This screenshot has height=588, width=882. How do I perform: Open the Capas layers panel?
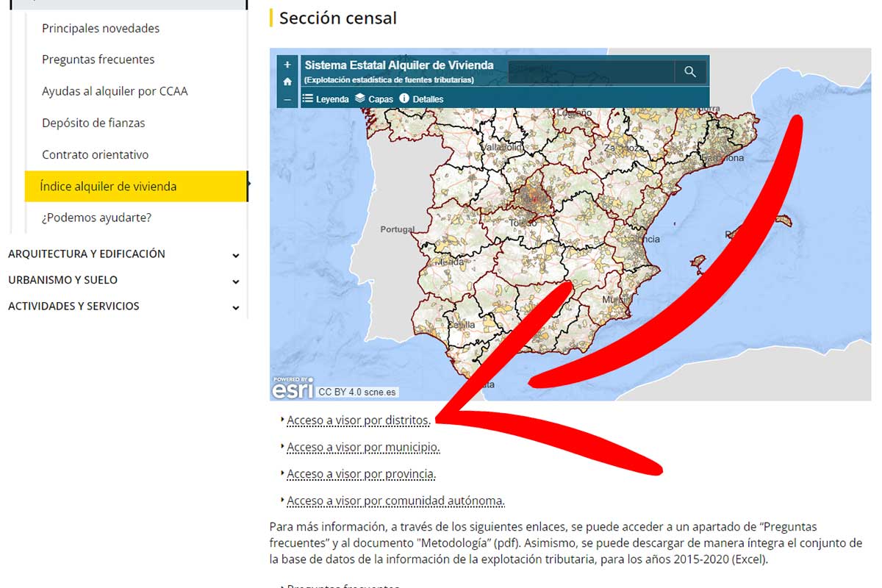point(374,98)
